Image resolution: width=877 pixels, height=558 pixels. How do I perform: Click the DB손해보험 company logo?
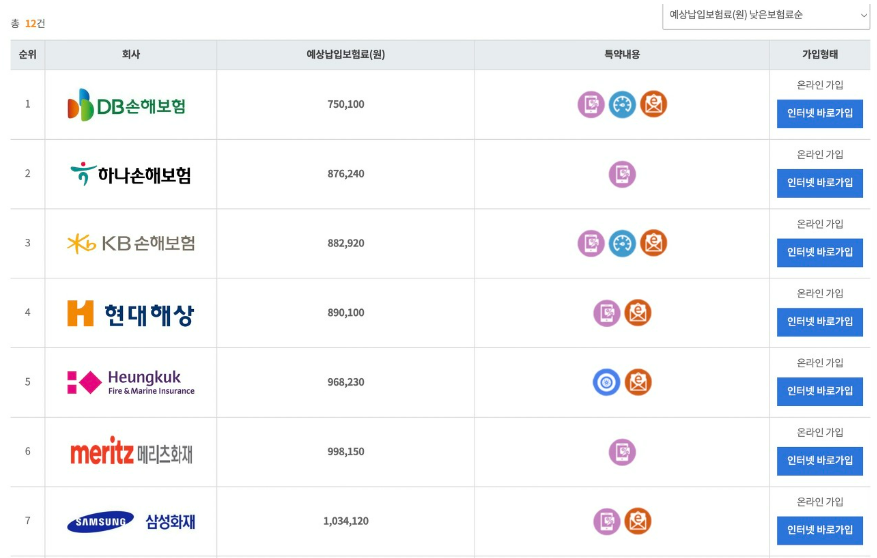click(126, 105)
